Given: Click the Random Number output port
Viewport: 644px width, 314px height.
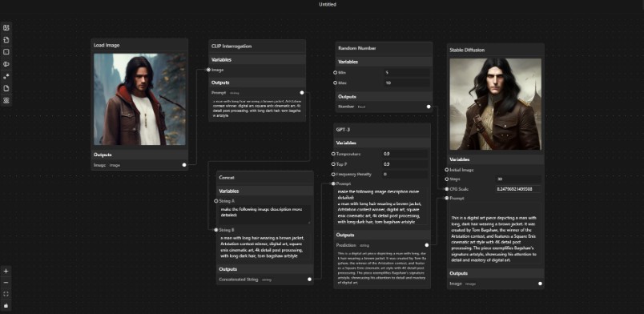Looking at the screenshot, I should (x=429, y=107).
